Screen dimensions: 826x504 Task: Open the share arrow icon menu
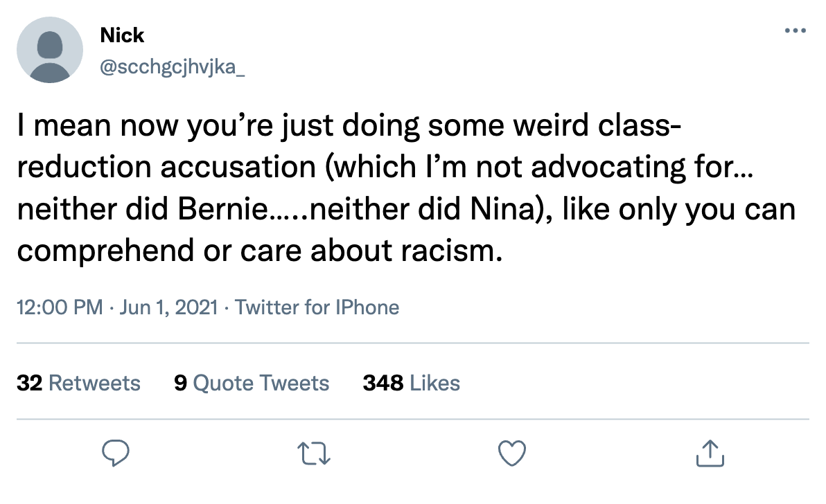point(710,453)
